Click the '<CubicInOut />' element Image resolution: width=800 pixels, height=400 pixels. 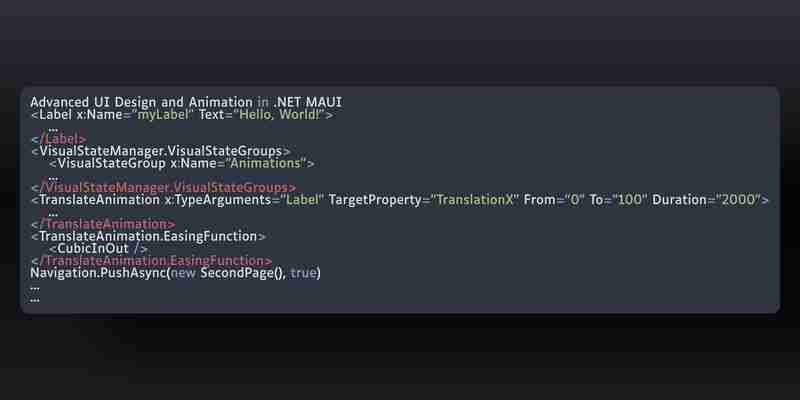pos(99,248)
